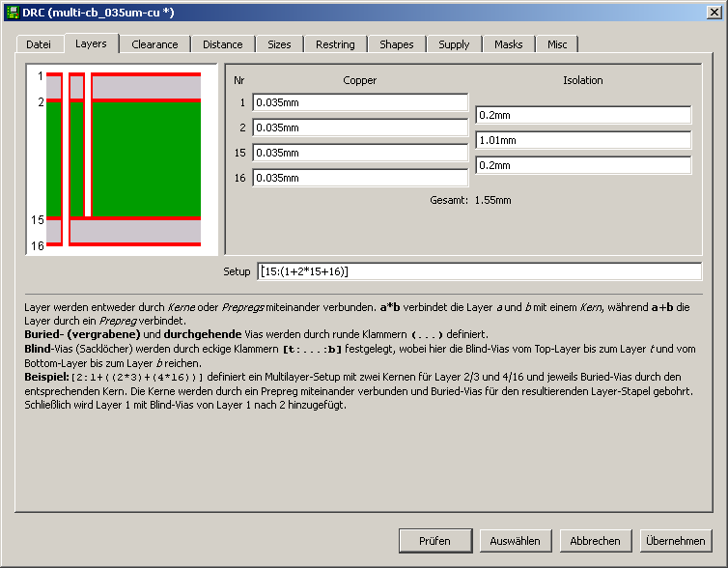Image resolution: width=728 pixels, height=568 pixels.
Task: Open the Datei tab
Action: [39, 44]
